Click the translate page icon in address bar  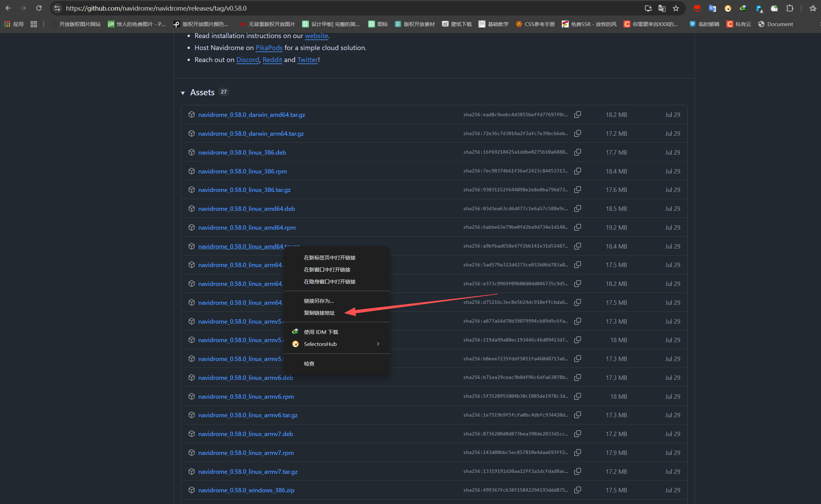(662, 8)
